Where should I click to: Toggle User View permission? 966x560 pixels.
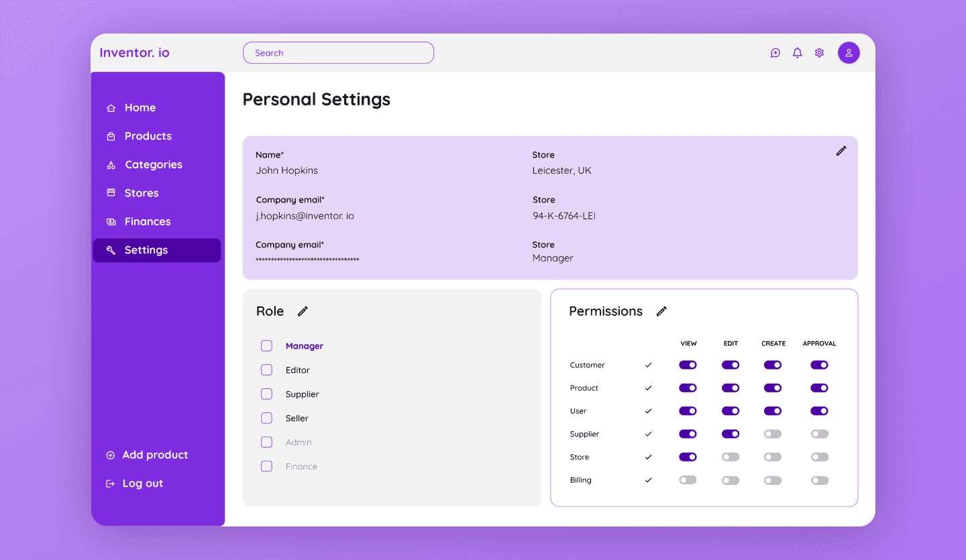tap(688, 411)
